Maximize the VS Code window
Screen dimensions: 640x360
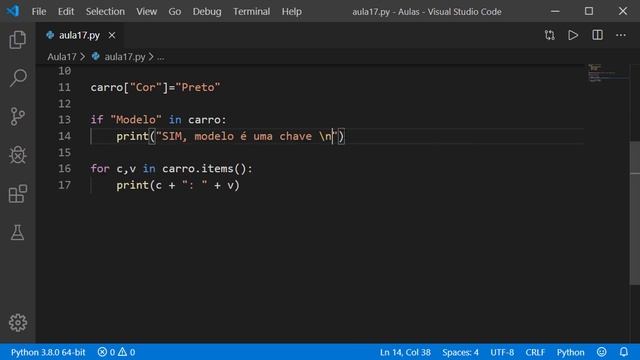589,11
